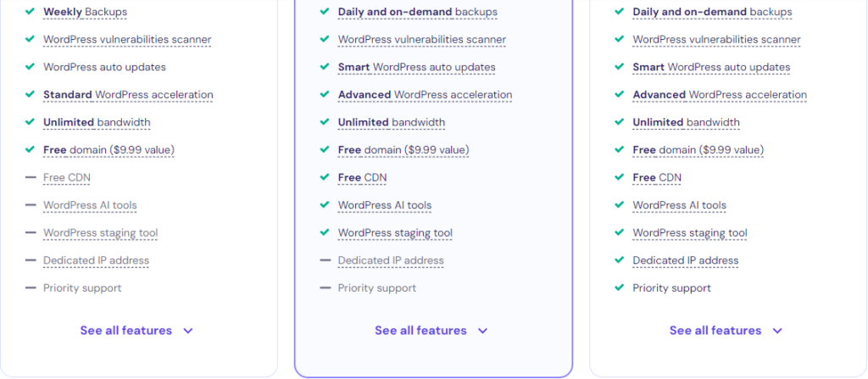868x379 pixels.
Task: Click dash icon beside Priority support in first plan
Action: tap(30, 287)
